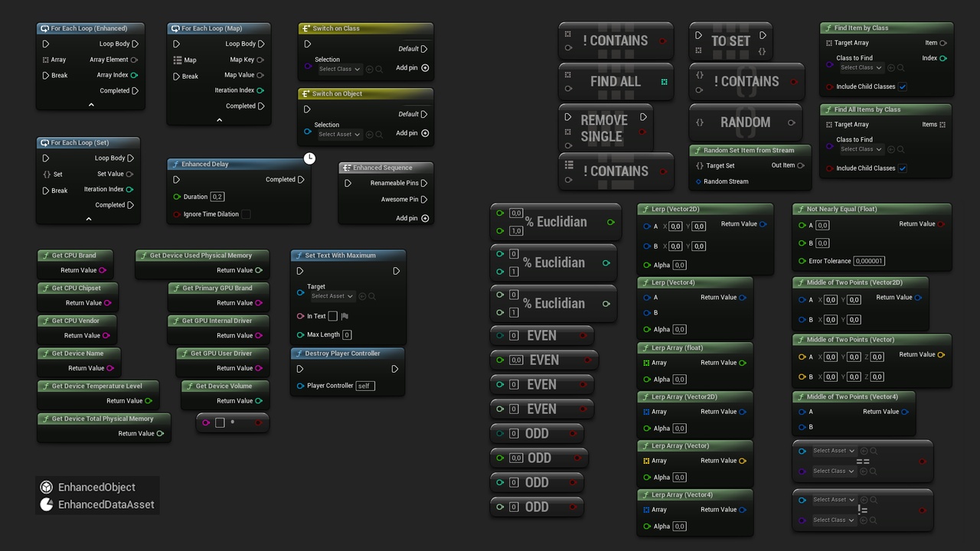Click the Awesome Pin exec output
This screenshot has height=551, width=980.
pyautogui.click(x=425, y=200)
